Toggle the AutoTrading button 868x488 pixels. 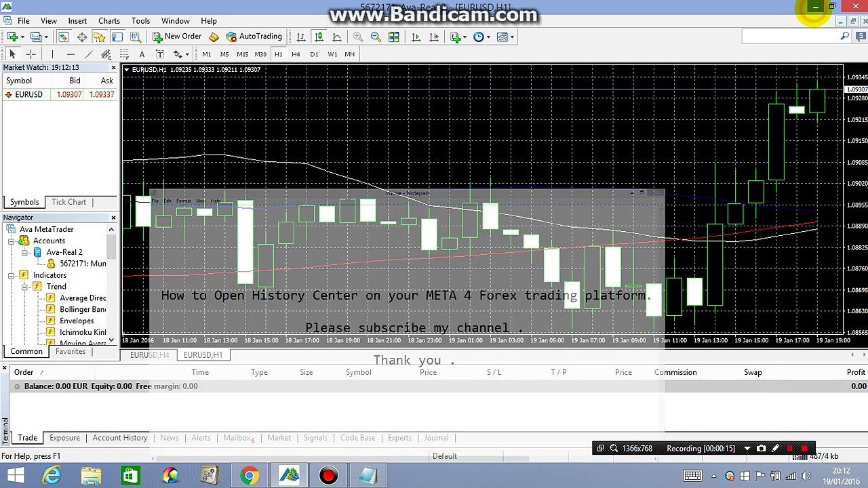pos(254,37)
